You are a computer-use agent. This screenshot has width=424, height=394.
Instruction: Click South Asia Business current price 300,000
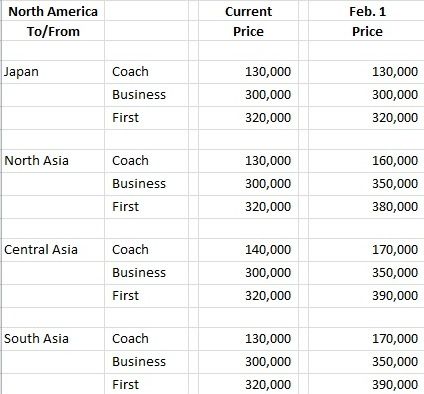248,362
